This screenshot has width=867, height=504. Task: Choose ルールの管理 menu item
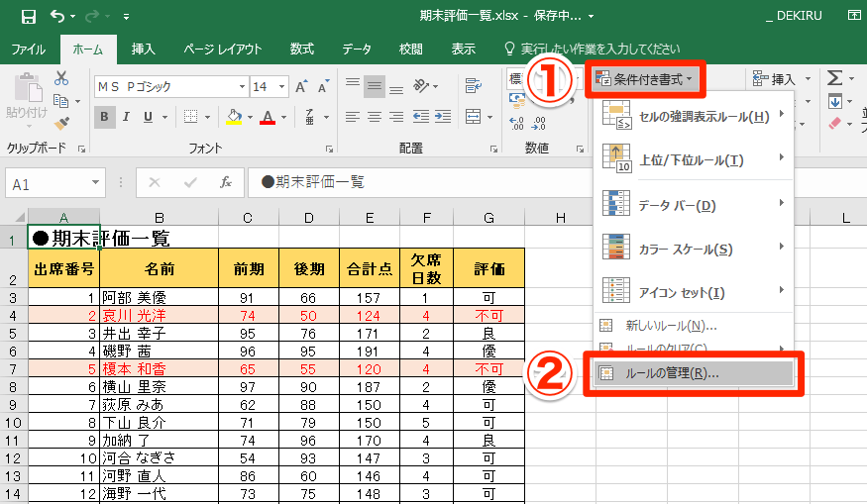click(695, 373)
